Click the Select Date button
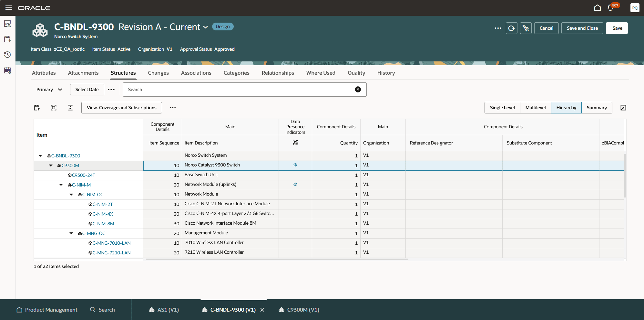This screenshot has height=320, width=644. (x=87, y=90)
